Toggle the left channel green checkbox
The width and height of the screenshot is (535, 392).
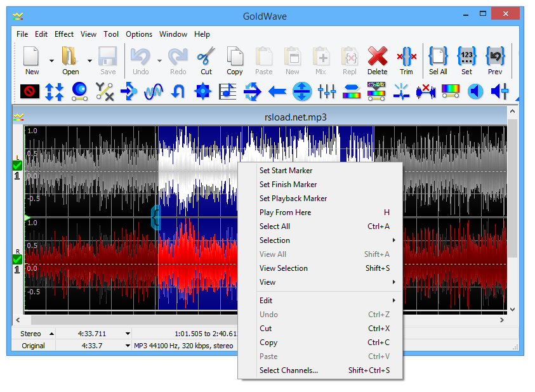point(17,166)
